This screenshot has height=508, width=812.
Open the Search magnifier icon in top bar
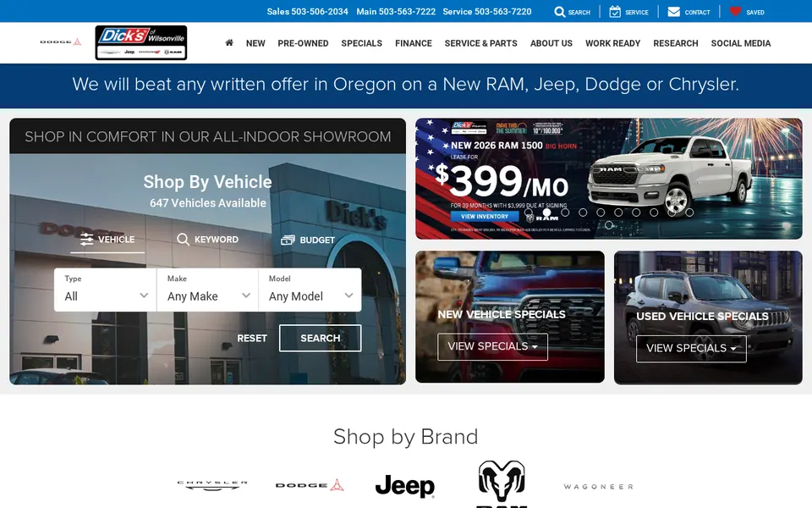point(559,11)
